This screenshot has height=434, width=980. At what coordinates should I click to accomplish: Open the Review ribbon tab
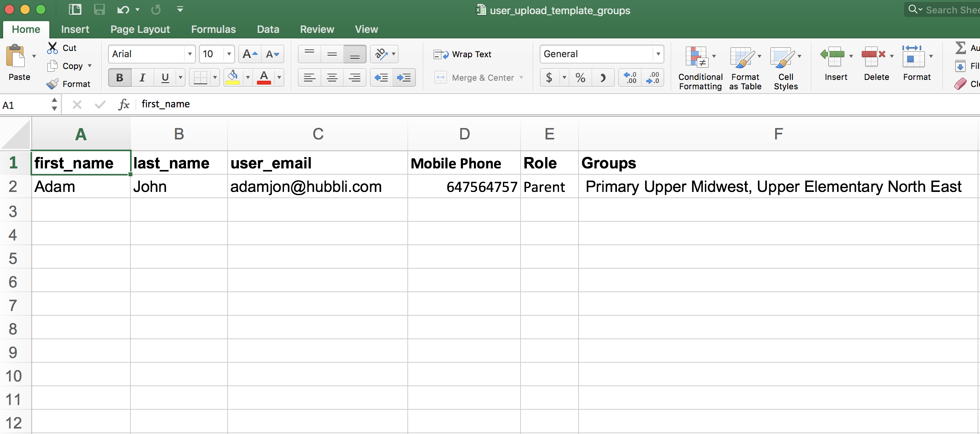click(316, 29)
